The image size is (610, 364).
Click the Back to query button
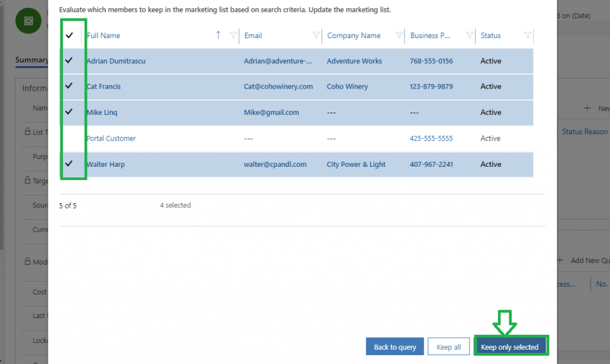coord(395,346)
